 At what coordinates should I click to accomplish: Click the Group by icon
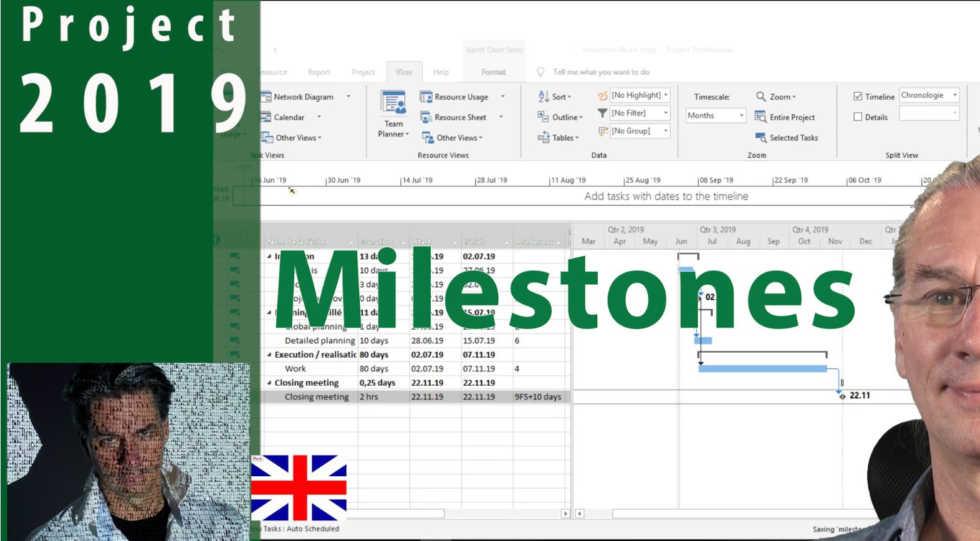(x=603, y=131)
